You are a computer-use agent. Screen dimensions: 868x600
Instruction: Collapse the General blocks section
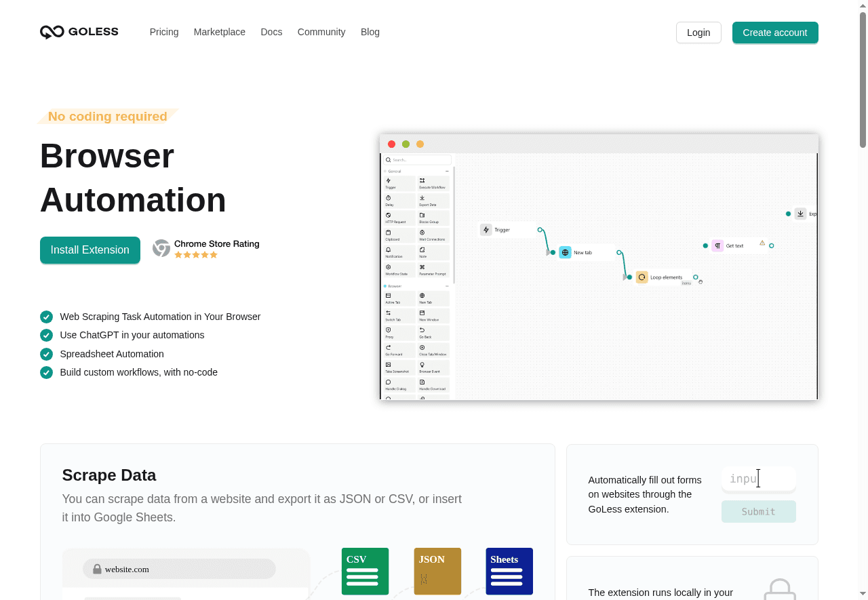point(447,172)
